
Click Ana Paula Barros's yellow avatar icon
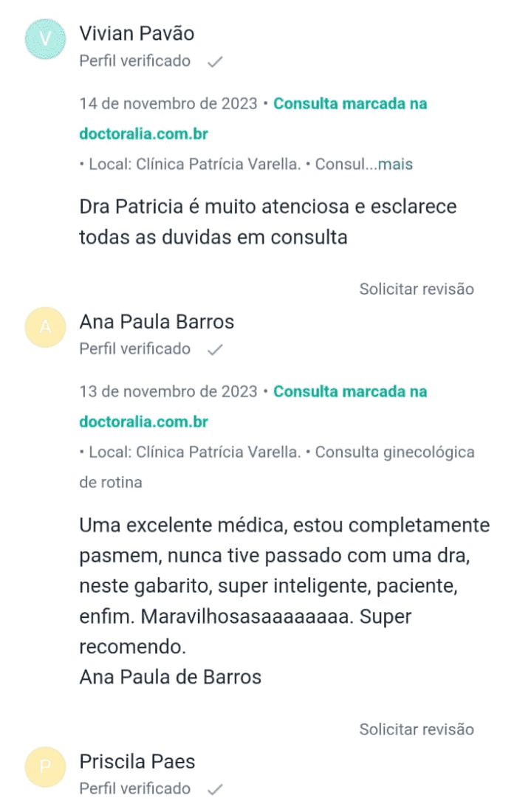click(45, 327)
